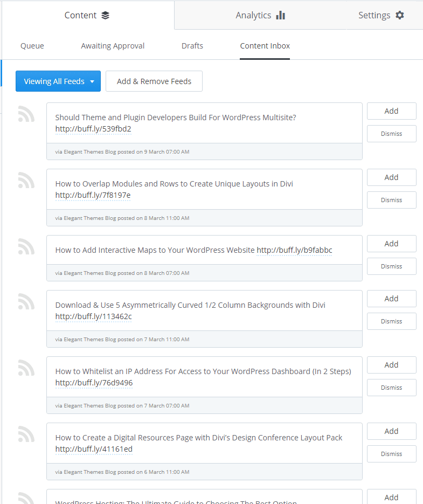Click the RSS icon beside the Digital Resources Page post
Screen dimensions: 423x504
[x=26, y=434]
